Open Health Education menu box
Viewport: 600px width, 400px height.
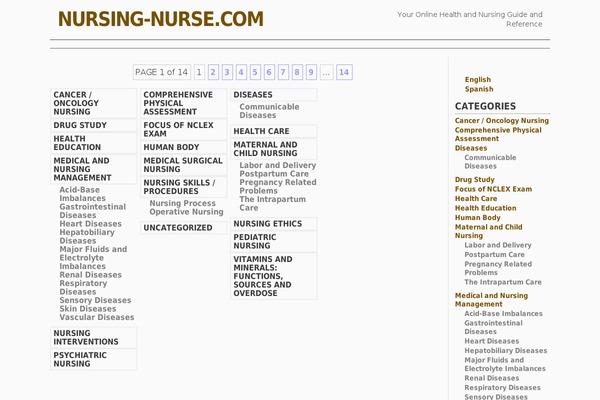[93, 143]
